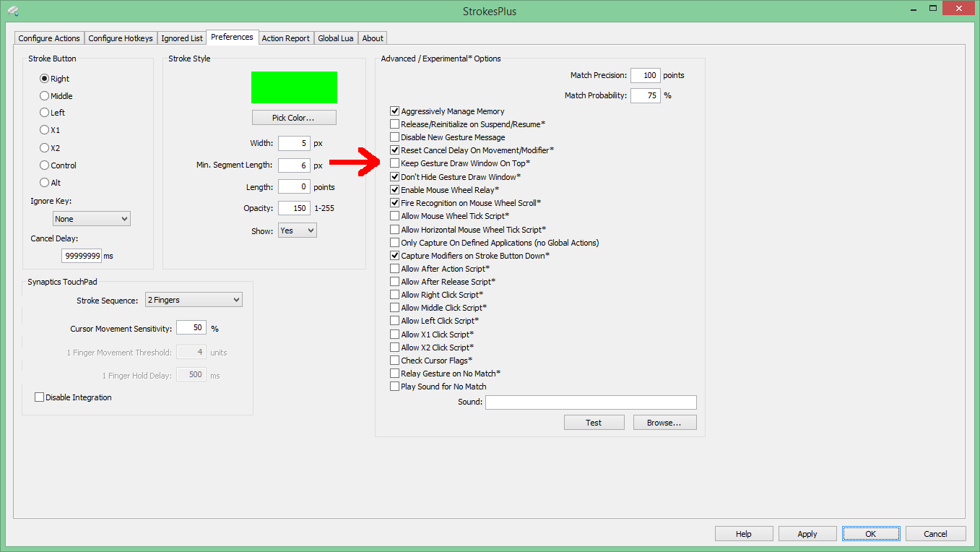This screenshot has height=552, width=980.
Task: Switch to the Configure Actions tab
Action: (x=49, y=38)
